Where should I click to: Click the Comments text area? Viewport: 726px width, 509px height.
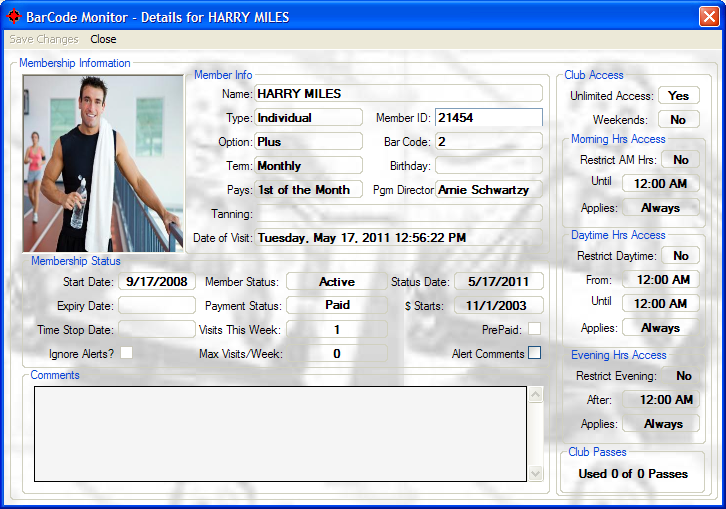pyautogui.click(x=280, y=434)
